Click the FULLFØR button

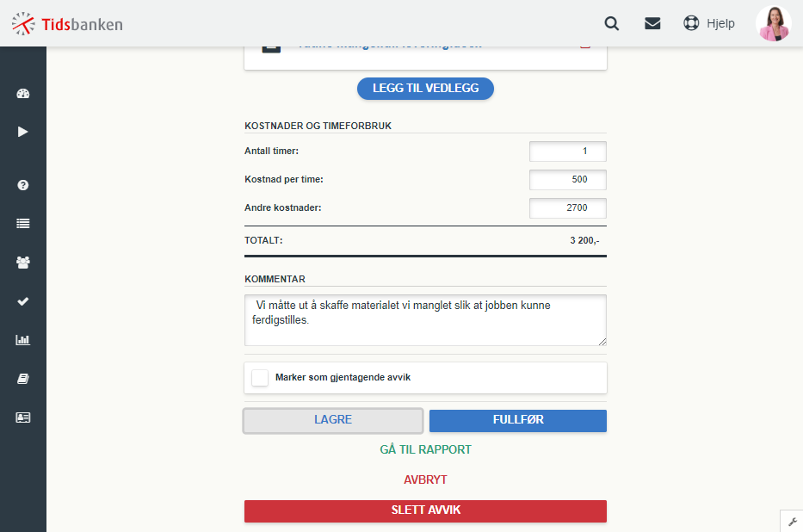point(518,420)
